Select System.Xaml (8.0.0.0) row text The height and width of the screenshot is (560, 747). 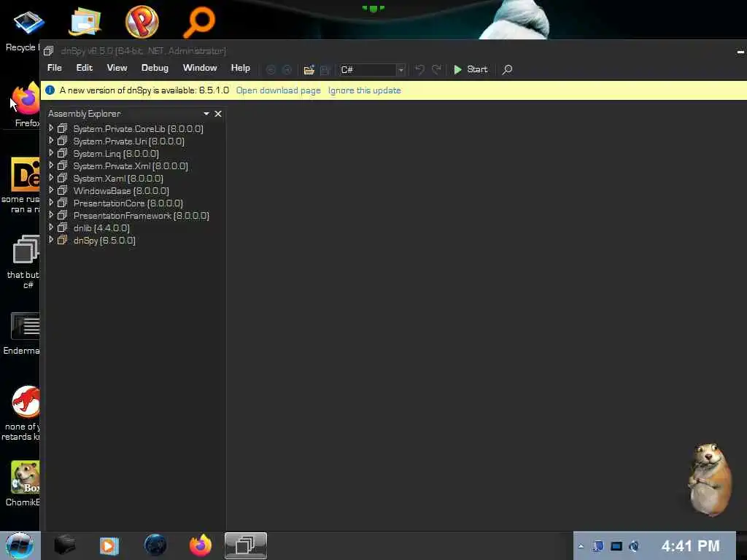[118, 178]
